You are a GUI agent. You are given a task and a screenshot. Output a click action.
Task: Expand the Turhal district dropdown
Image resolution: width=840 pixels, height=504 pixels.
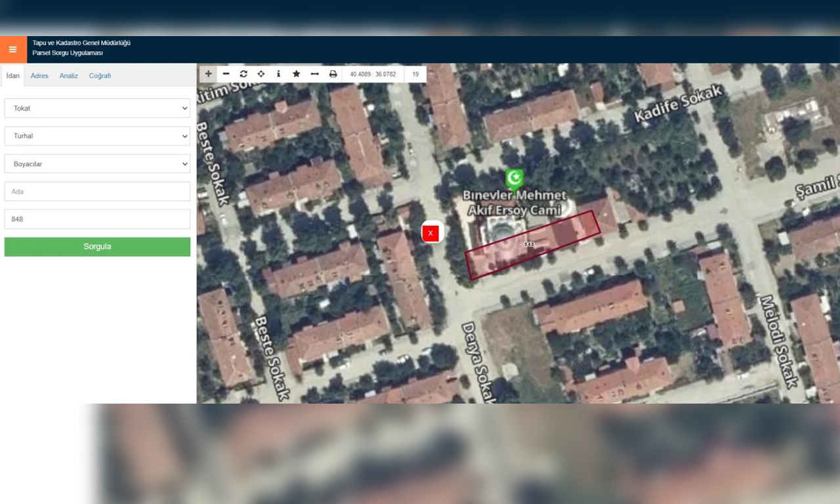point(97,136)
